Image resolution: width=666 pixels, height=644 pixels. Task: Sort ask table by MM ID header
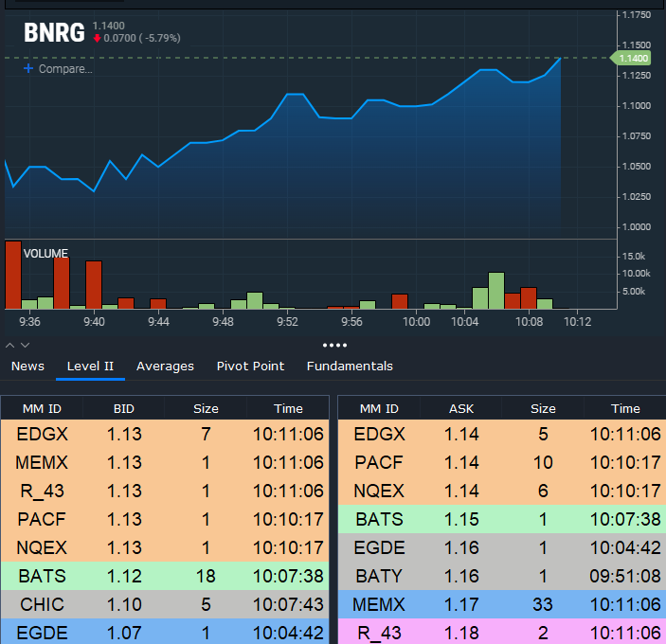pos(379,408)
